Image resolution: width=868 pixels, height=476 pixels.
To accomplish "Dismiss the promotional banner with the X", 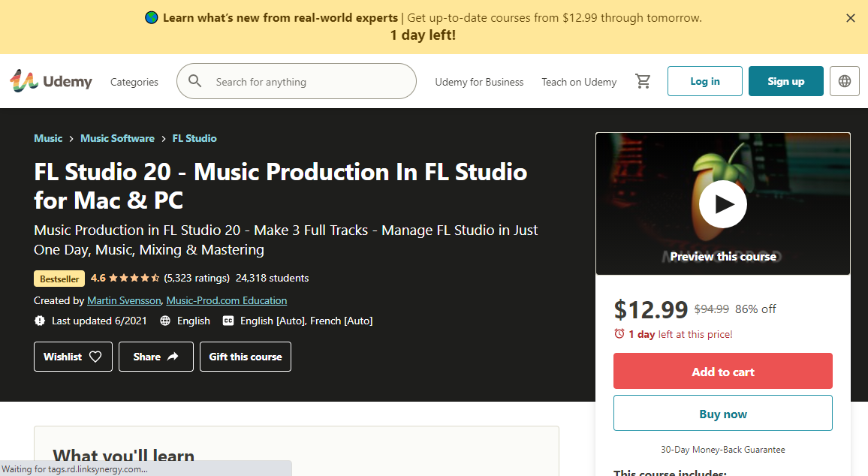I will pos(849,17).
